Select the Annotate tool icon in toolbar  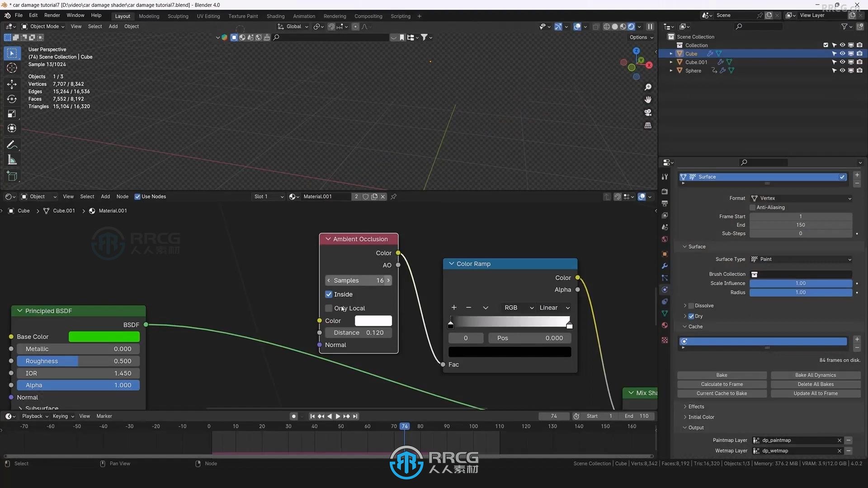click(11, 144)
